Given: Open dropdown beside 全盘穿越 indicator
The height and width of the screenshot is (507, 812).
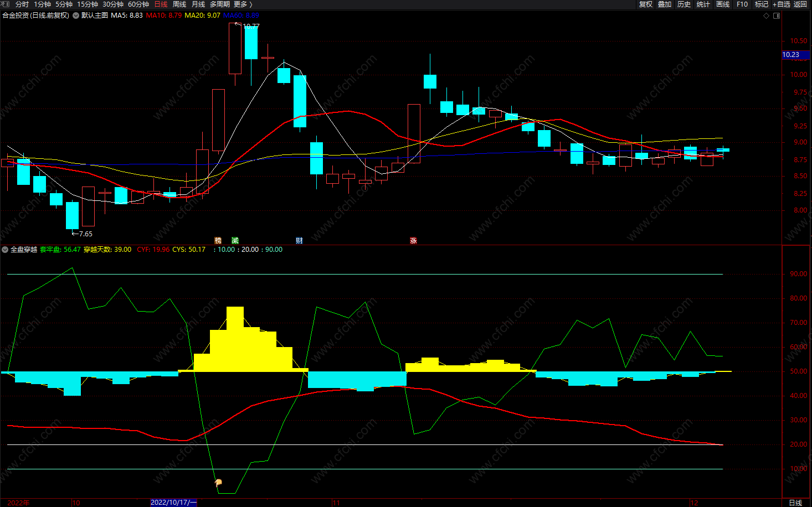Looking at the screenshot, I should point(6,250).
